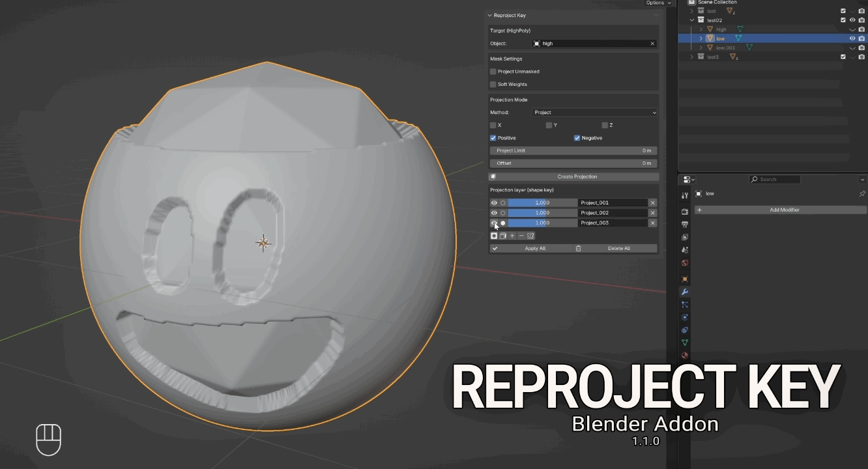
Task: Click the first icon below projection layers
Action: [x=494, y=236]
